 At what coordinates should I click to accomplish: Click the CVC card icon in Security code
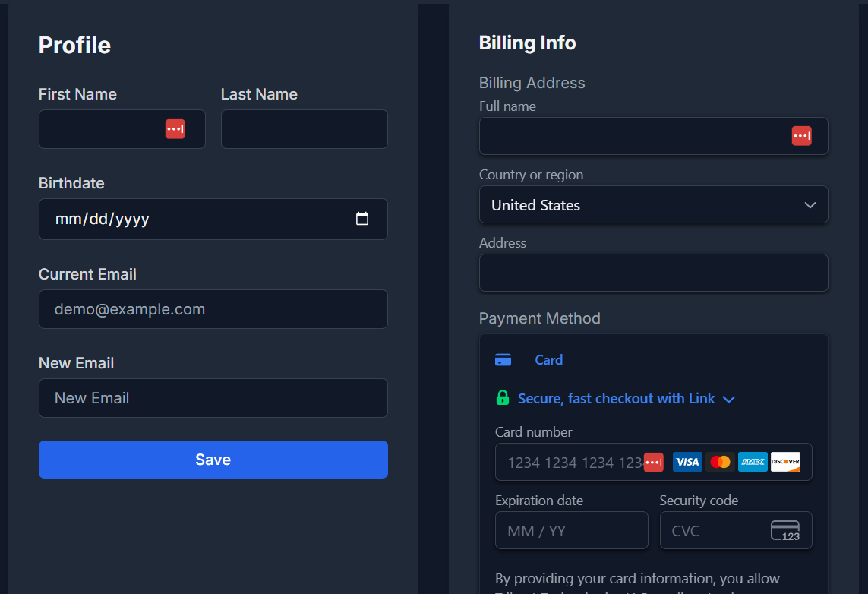[785, 530]
